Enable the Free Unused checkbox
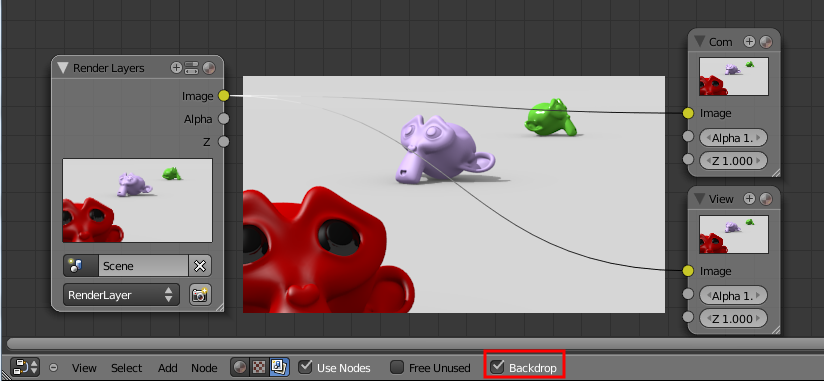This screenshot has width=824, height=381. point(397,367)
